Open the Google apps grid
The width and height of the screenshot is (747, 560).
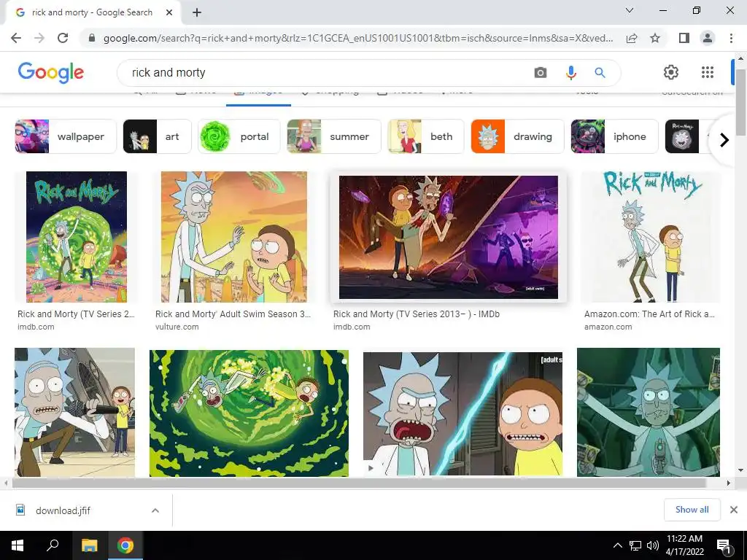708,72
